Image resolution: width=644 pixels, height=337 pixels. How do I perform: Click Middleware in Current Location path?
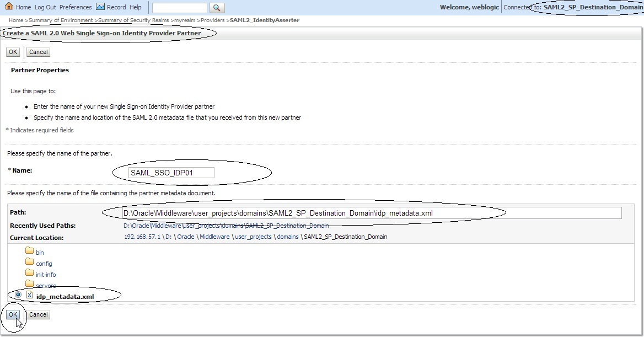click(x=215, y=237)
